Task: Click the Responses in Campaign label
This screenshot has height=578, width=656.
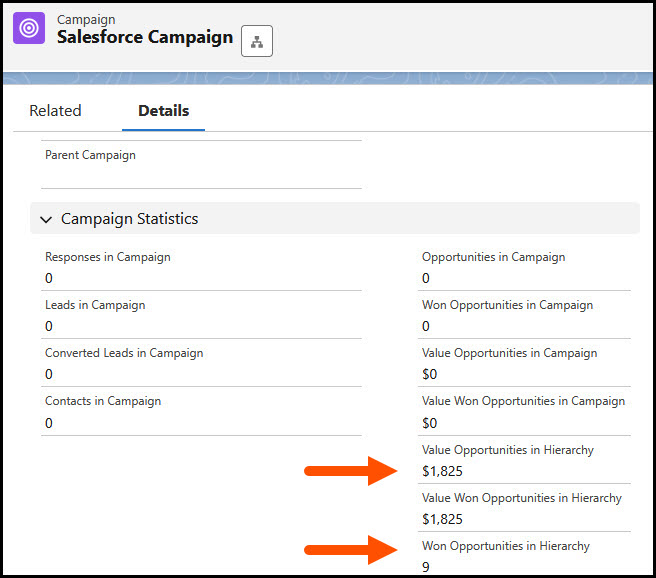Action: pos(108,257)
